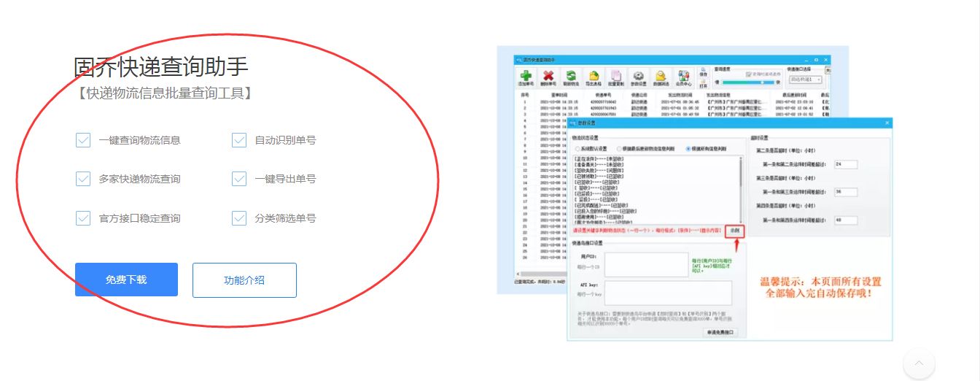Click the back-to-top arrow button
Screen dimensions: 980x381
pos(919,363)
